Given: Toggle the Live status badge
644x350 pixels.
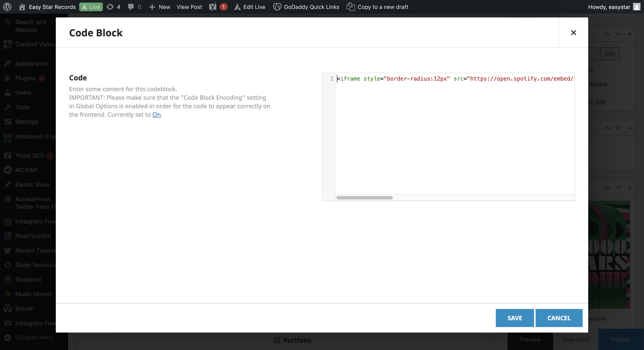Looking at the screenshot, I should tap(91, 7).
